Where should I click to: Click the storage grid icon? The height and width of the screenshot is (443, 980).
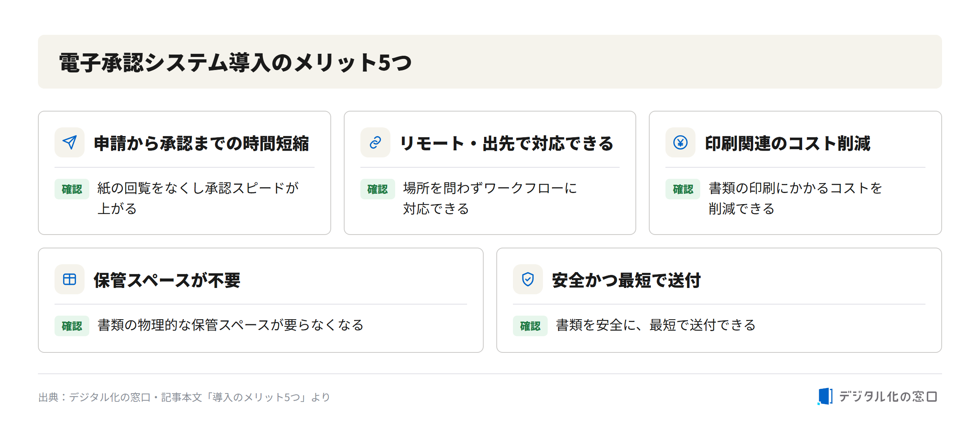70,279
